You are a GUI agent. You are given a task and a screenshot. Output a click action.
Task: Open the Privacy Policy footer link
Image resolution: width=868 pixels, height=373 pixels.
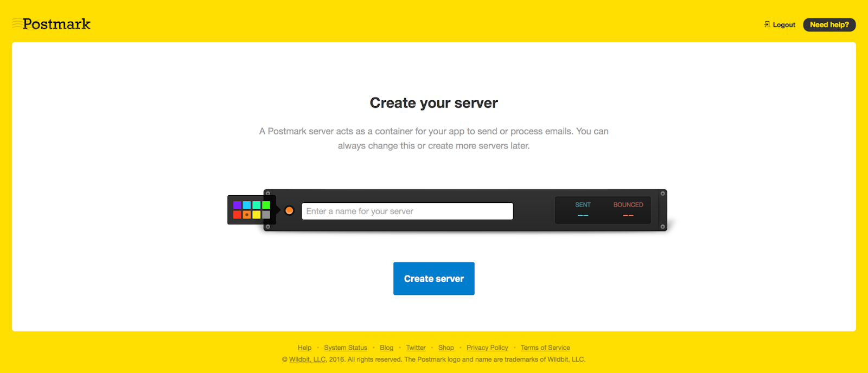487,348
